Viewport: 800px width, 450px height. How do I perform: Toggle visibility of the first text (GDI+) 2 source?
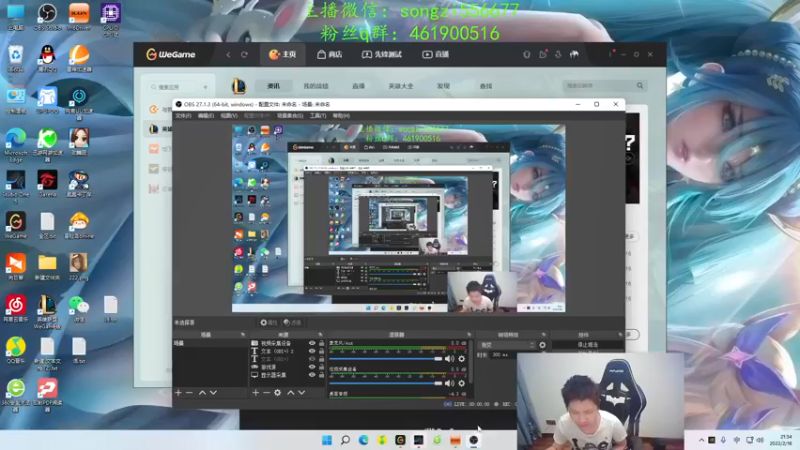click(312, 351)
